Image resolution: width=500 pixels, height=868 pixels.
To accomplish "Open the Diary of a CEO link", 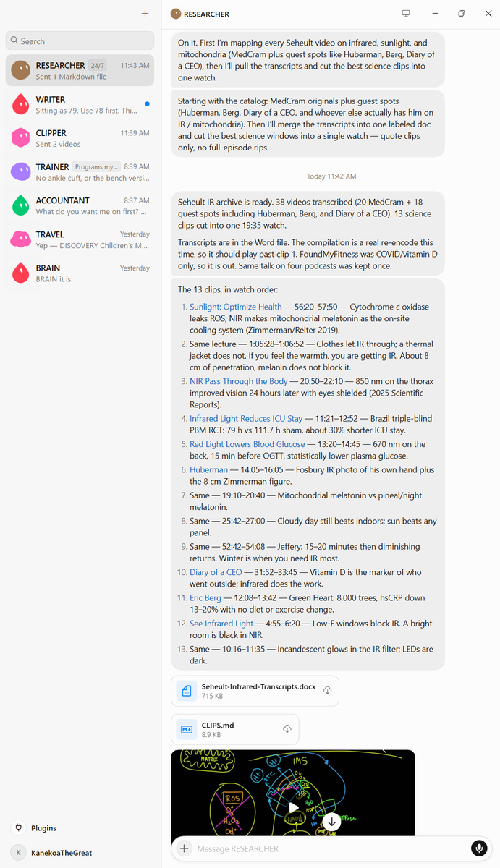I will click(x=216, y=572).
